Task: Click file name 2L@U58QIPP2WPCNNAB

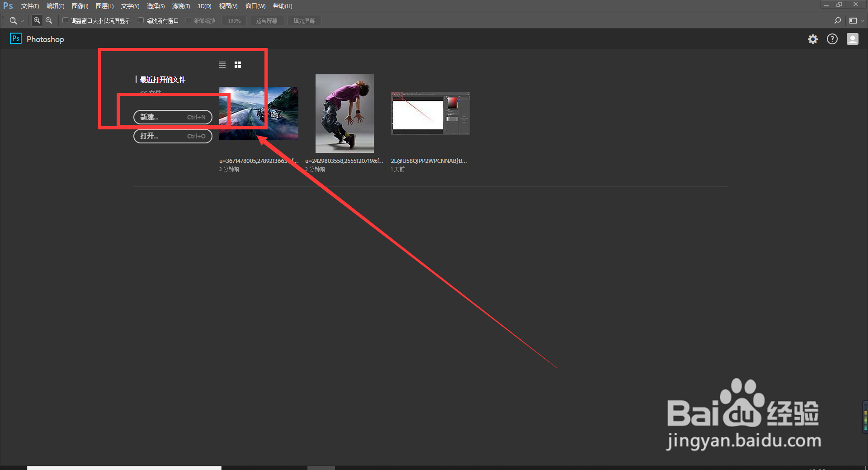Action: 429,161
